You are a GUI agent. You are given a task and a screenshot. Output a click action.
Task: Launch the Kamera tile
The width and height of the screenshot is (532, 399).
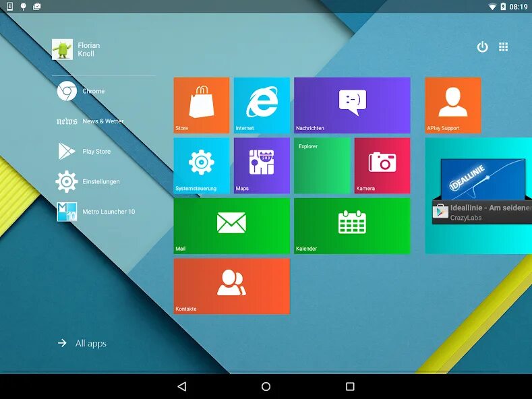[382, 166]
